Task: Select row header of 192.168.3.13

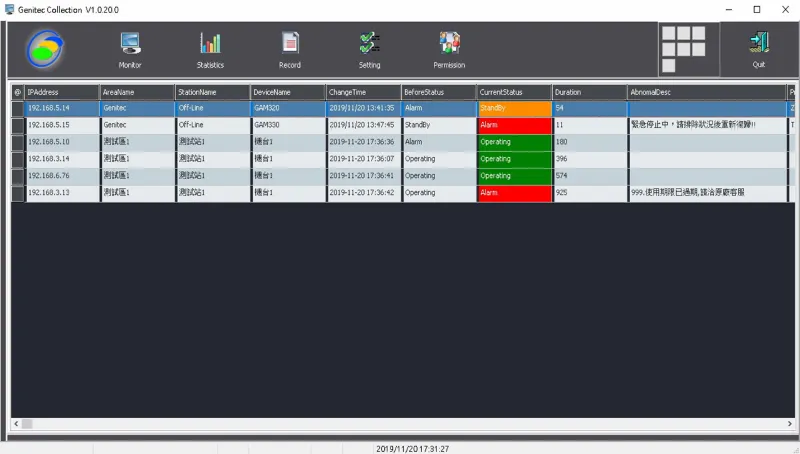Action: coord(18,193)
